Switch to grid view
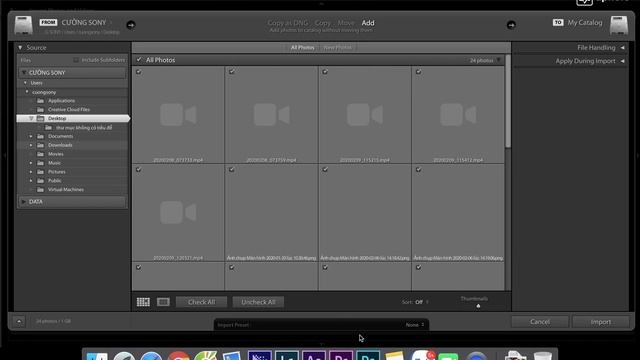Viewport: 640px width, 360px height. point(143,302)
